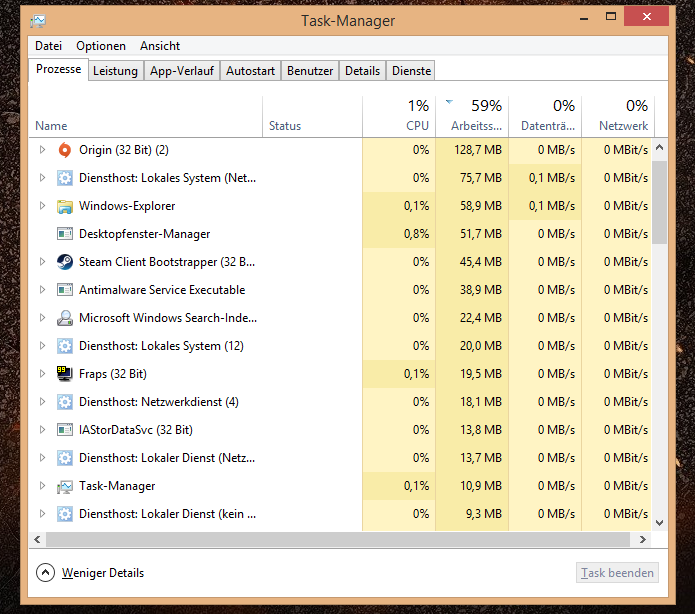
Task: Click the Task-Manager title bar app icon
Action: [x=38, y=20]
